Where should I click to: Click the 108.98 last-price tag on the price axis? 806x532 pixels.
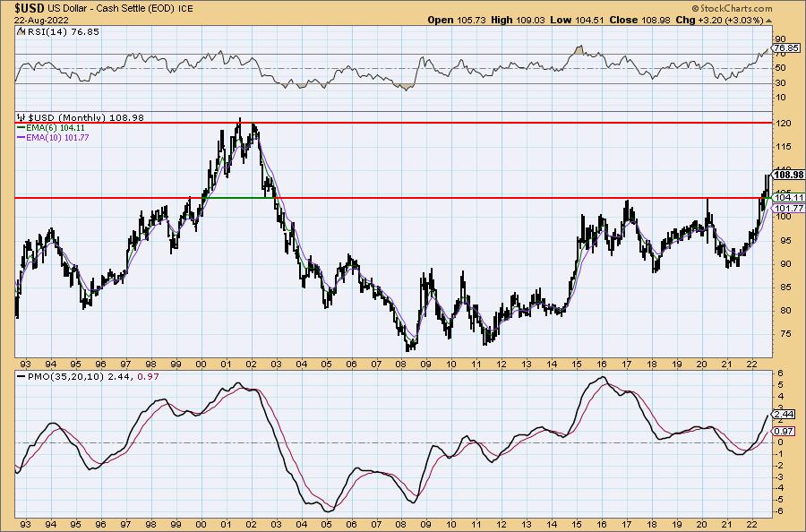(x=788, y=175)
